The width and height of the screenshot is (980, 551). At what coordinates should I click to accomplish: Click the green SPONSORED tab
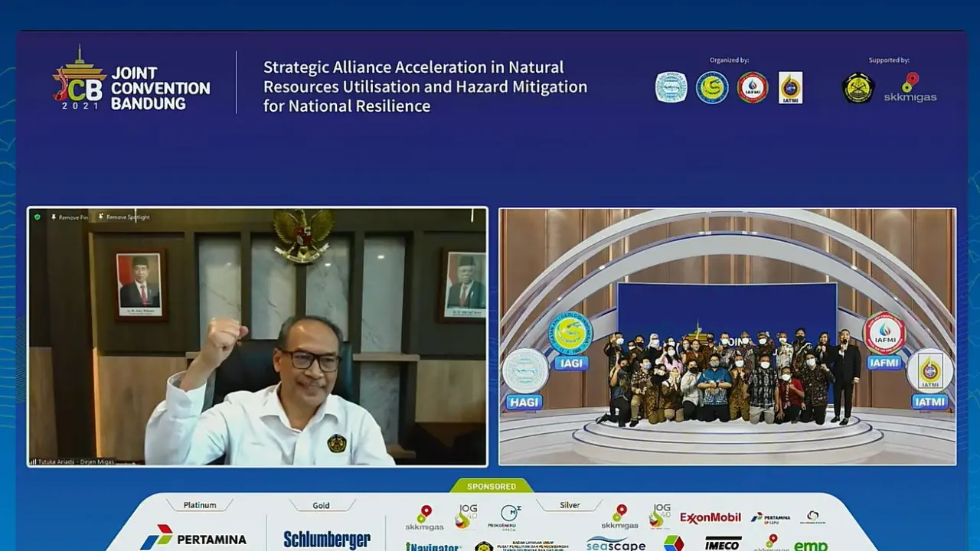[492, 486]
